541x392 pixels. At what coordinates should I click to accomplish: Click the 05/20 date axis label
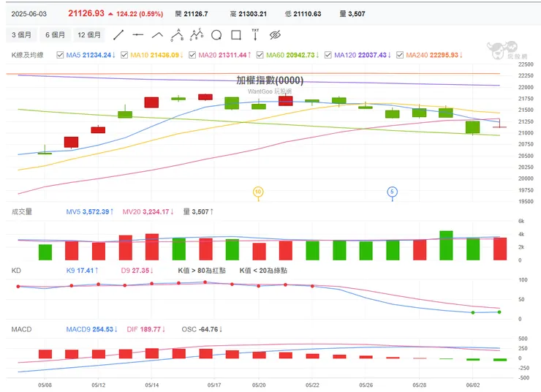pos(259,385)
